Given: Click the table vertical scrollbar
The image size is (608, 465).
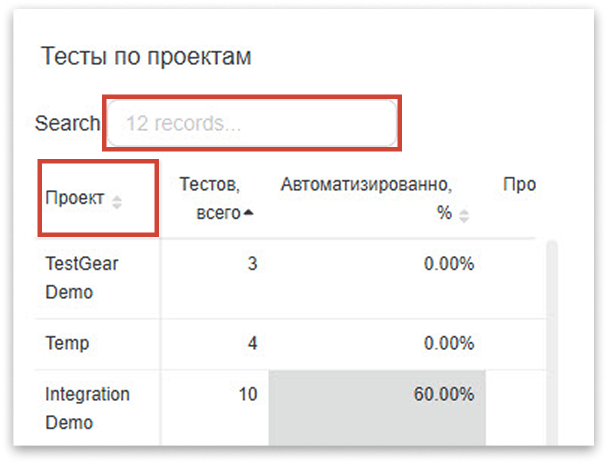Looking at the screenshot, I should point(552,343).
